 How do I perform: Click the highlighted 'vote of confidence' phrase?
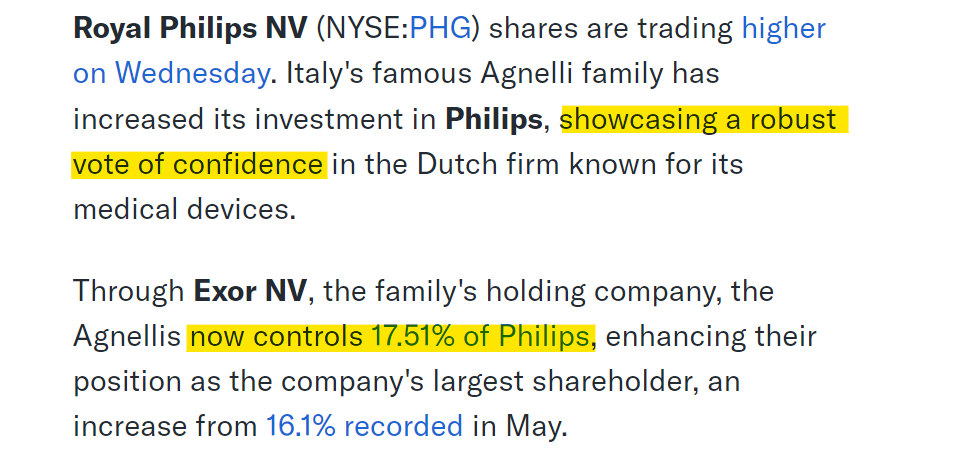coord(199,164)
